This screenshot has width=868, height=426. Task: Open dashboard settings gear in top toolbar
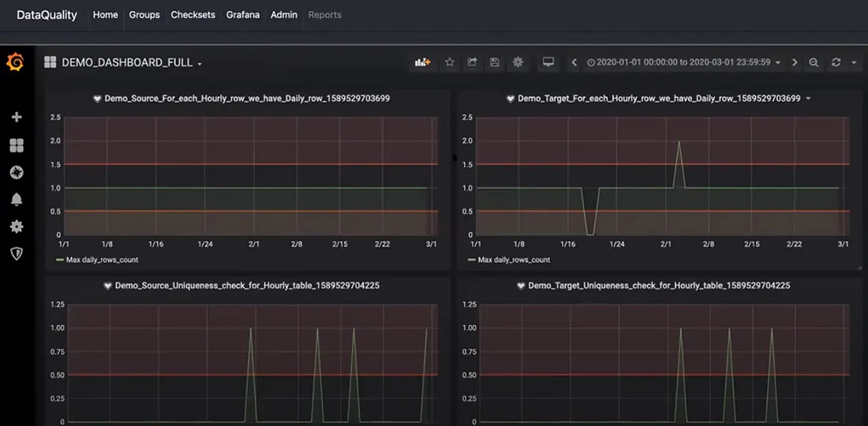pyautogui.click(x=518, y=62)
